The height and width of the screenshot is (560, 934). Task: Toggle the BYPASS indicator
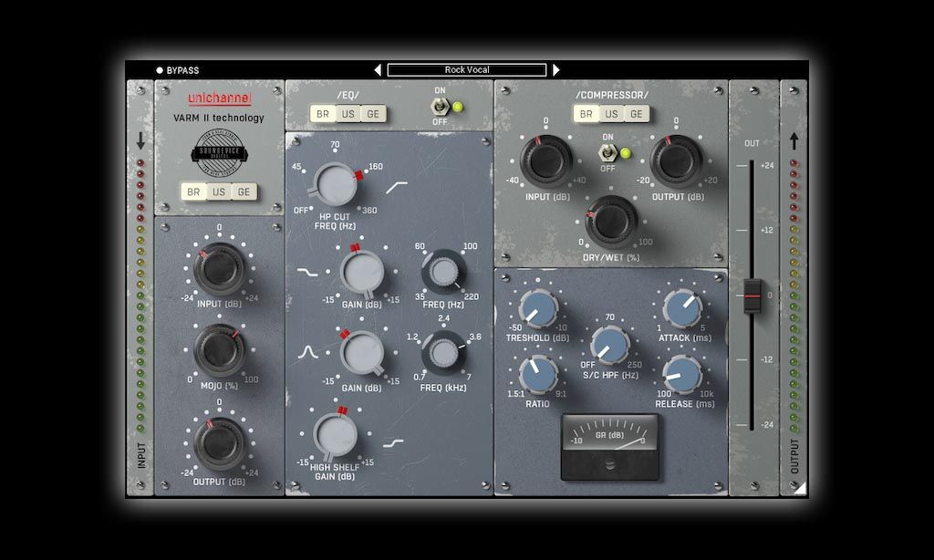click(178, 70)
